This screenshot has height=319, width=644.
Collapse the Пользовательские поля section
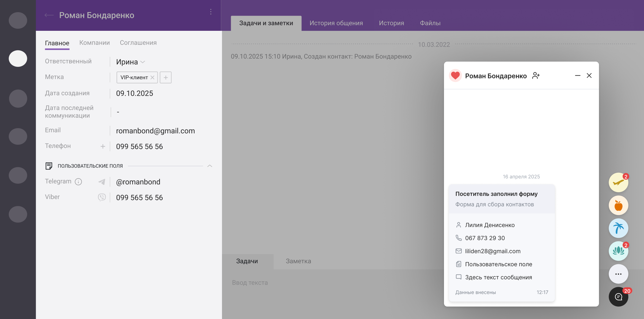[x=210, y=166]
